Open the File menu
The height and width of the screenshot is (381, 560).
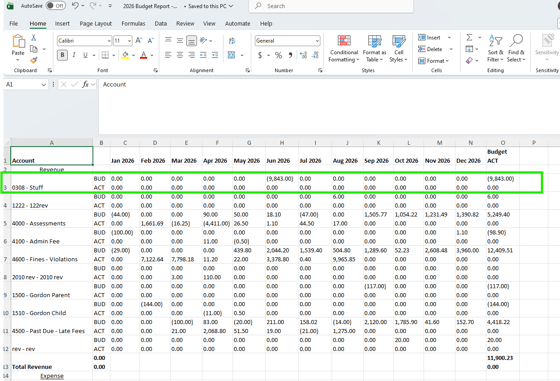[x=14, y=24]
